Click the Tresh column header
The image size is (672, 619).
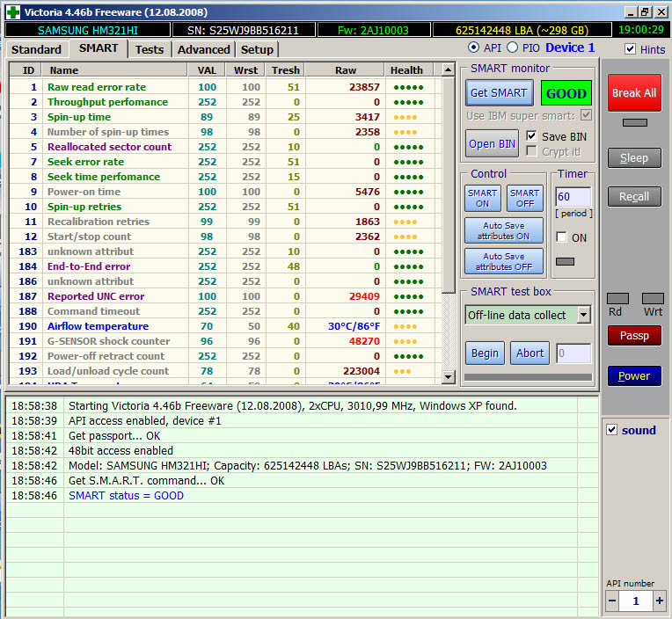click(286, 69)
